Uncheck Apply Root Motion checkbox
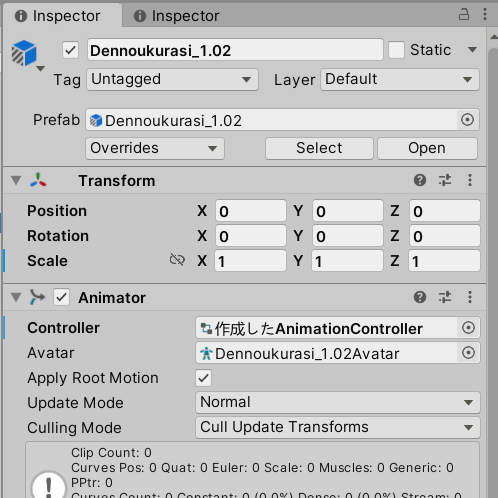The image size is (498, 498). point(203,378)
